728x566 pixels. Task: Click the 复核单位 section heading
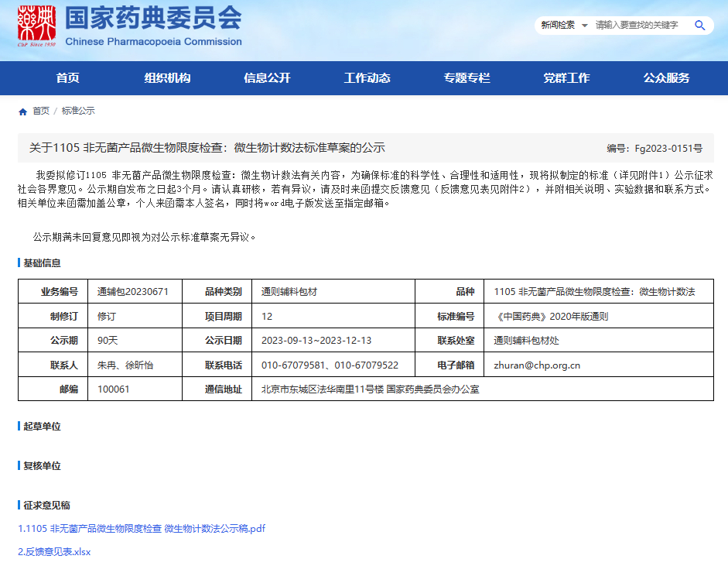[x=43, y=466]
